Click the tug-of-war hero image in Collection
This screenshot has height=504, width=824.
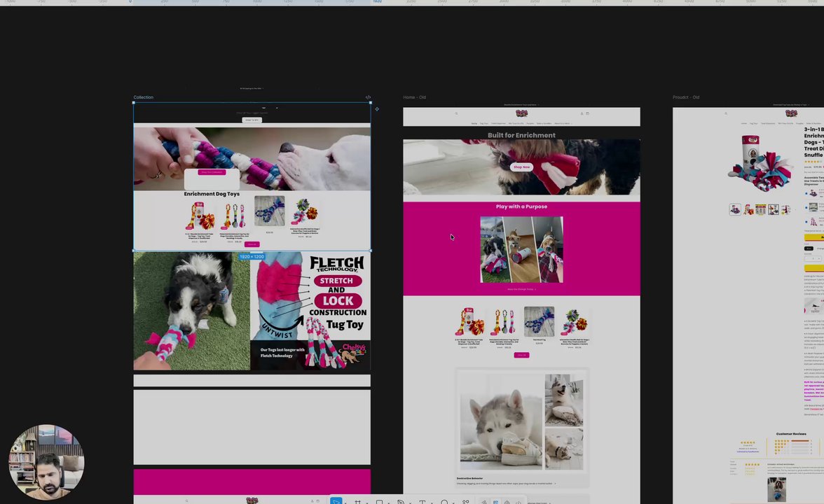pyautogui.click(x=252, y=158)
